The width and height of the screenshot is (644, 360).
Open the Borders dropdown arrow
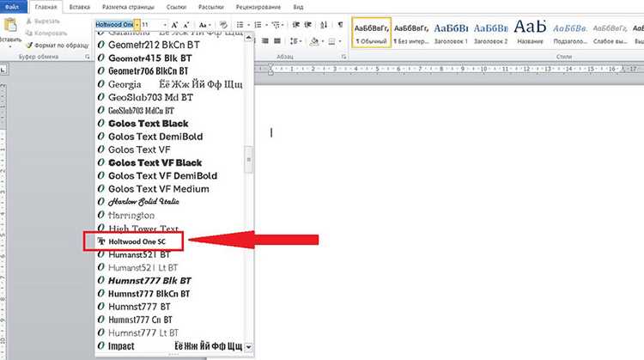[340, 41]
